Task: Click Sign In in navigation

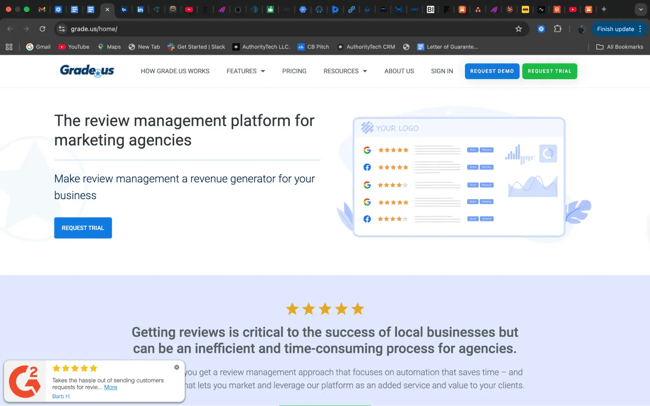Action: [442, 71]
